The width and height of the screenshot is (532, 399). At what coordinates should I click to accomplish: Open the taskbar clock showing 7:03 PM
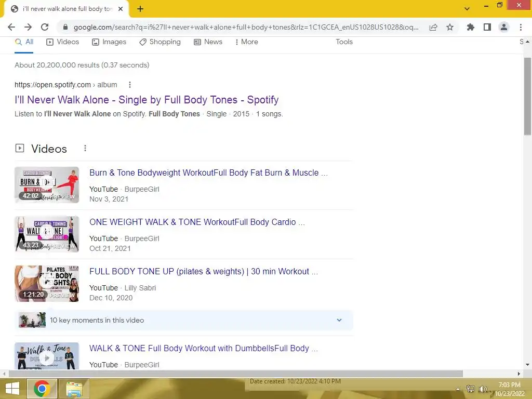point(509,389)
